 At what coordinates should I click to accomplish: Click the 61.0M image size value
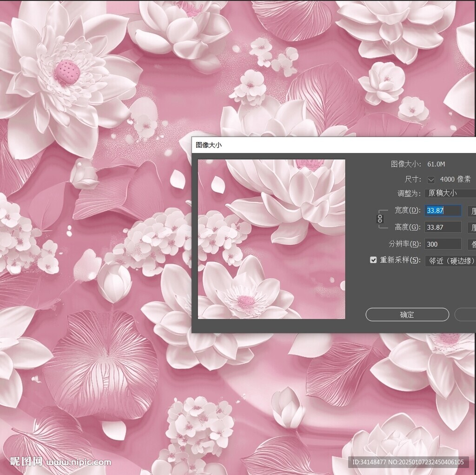(x=436, y=164)
